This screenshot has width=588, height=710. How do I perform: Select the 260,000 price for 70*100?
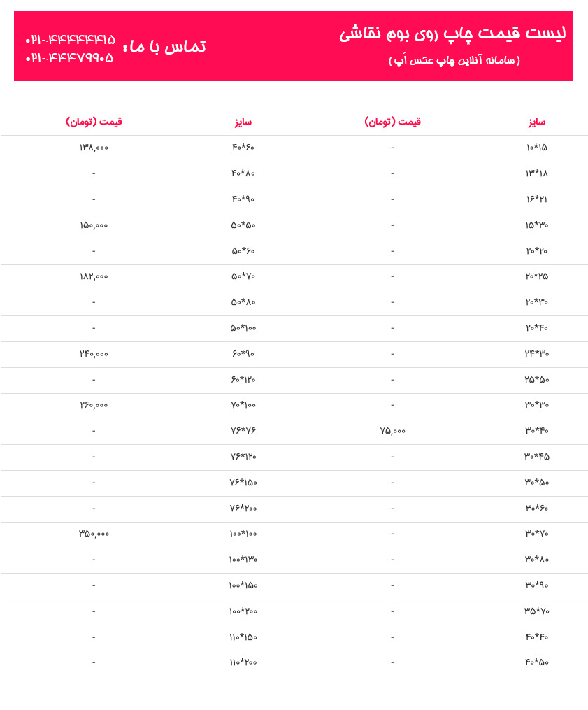[x=94, y=405]
